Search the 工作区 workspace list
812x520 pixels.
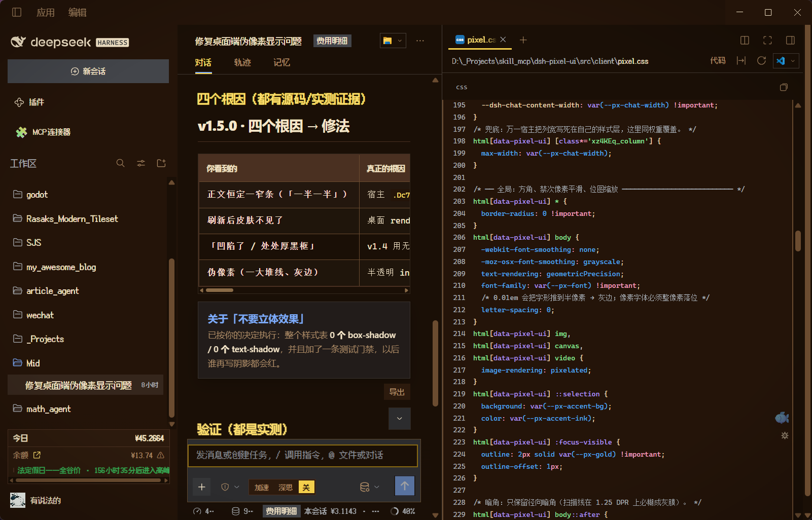point(120,163)
